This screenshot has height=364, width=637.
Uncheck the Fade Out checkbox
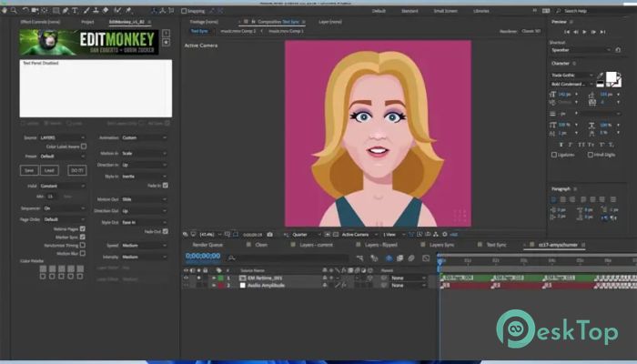(x=166, y=231)
